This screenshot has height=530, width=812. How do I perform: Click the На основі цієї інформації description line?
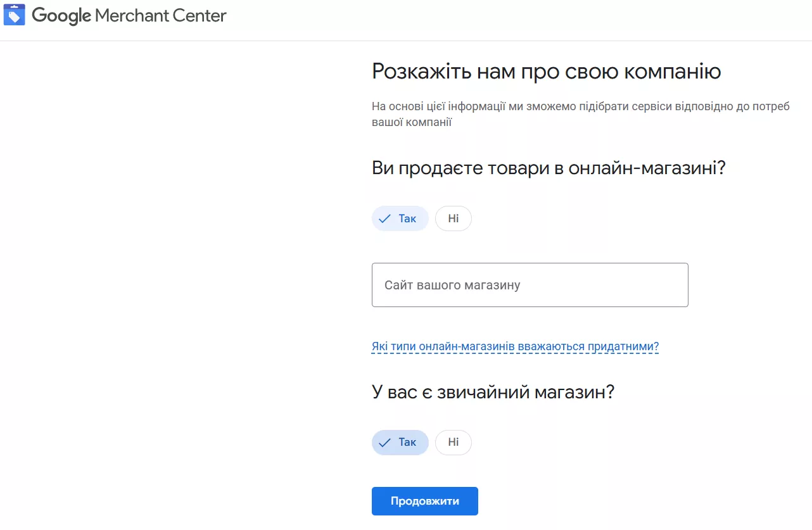(x=580, y=106)
